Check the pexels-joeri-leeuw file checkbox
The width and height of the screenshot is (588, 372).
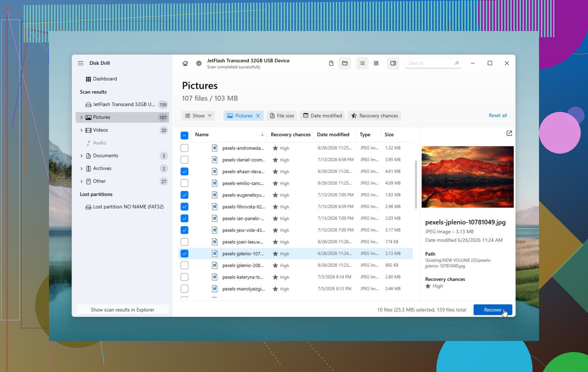[x=184, y=242]
